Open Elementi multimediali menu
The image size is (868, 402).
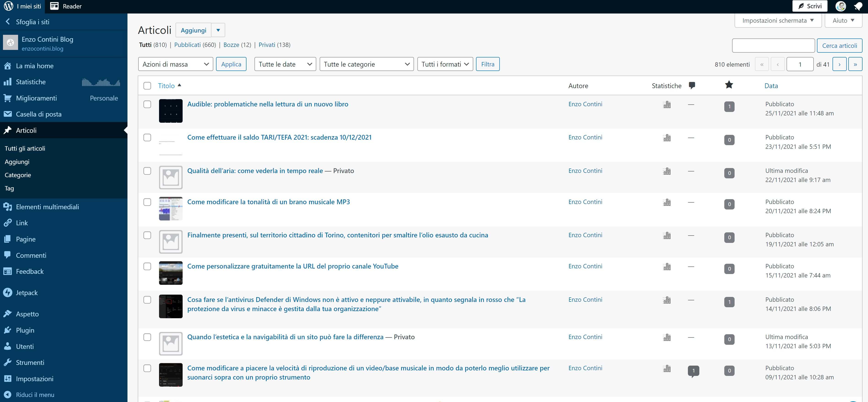point(47,207)
